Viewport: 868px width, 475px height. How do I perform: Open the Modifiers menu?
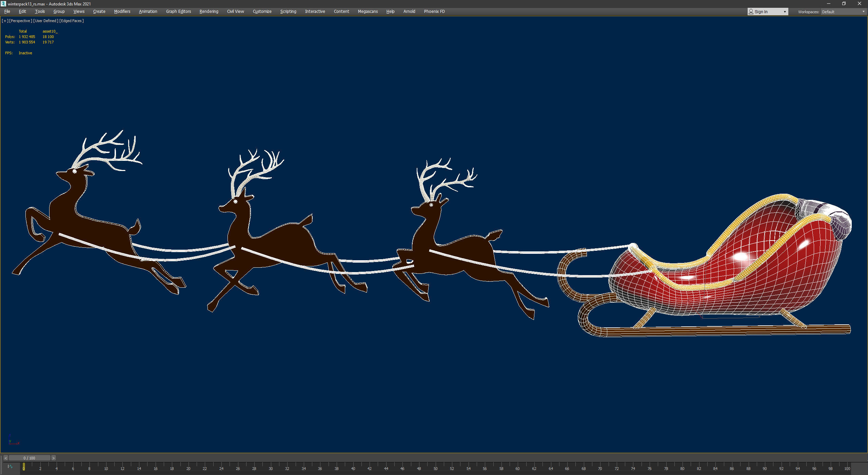(122, 12)
